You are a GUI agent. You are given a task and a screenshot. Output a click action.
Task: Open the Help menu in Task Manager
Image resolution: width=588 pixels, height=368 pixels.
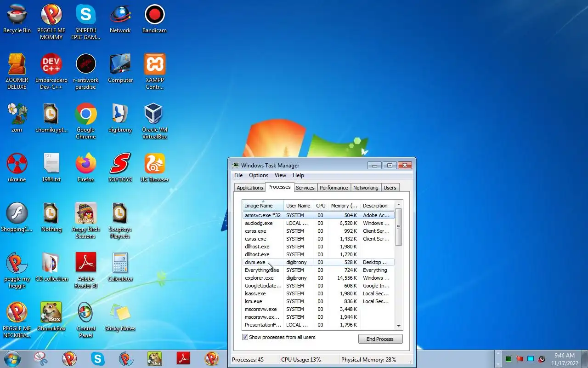pyautogui.click(x=298, y=175)
